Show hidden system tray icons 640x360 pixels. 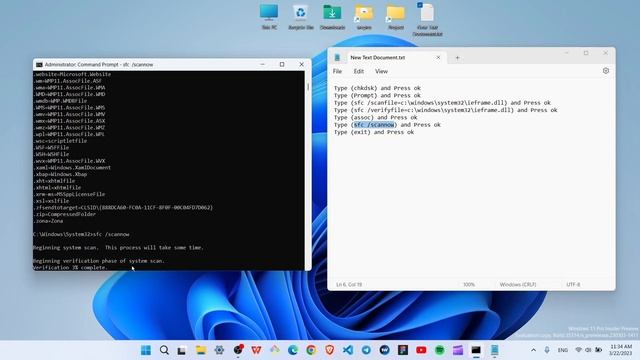(x=533, y=350)
